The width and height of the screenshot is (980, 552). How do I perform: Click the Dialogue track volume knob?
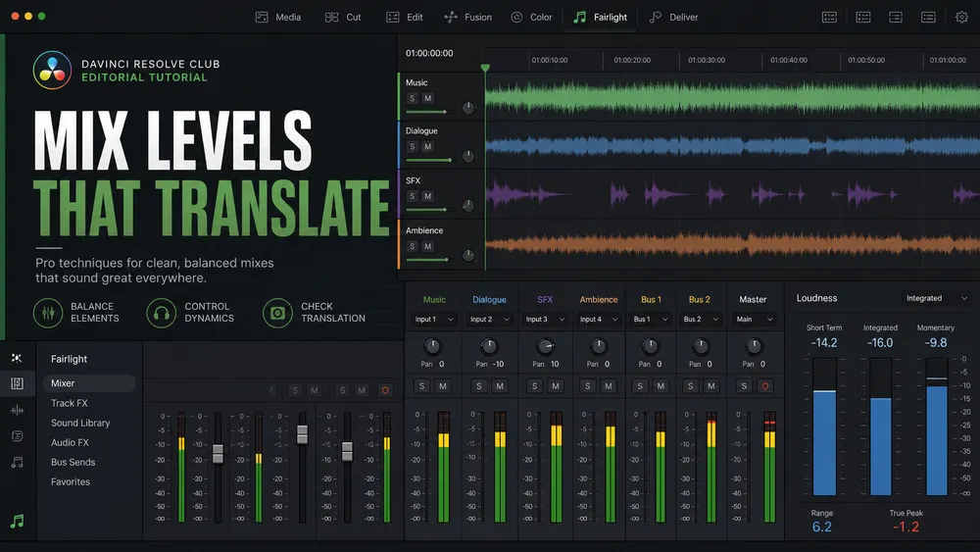click(x=468, y=156)
